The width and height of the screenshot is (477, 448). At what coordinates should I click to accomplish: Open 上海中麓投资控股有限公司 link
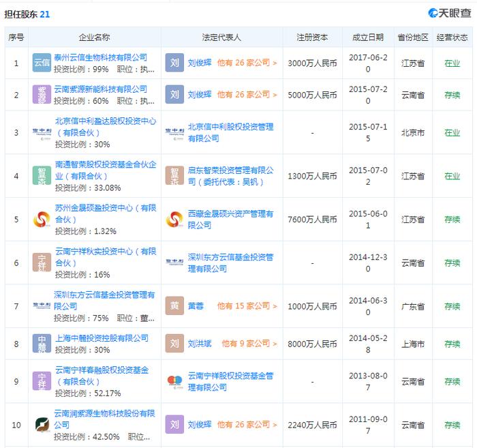tap(102, 338)
